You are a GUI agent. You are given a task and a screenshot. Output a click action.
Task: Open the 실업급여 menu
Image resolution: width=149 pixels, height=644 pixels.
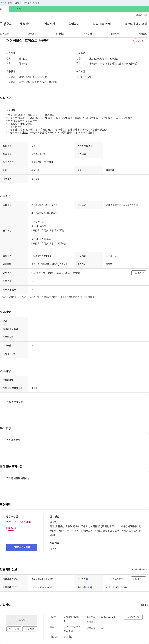tap(74, 24)
